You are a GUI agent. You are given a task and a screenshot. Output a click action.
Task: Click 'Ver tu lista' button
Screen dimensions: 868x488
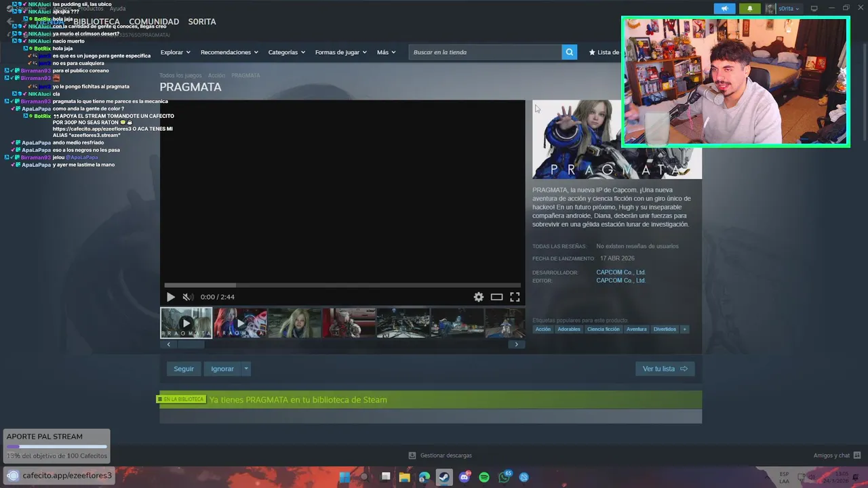[x=665, y=369]
